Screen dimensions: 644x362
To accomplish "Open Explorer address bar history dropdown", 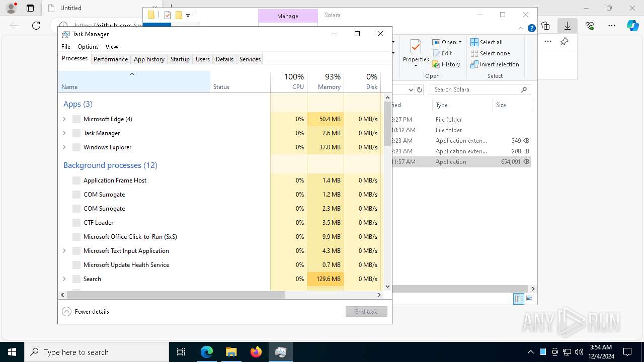I will [x=411, y=89].
